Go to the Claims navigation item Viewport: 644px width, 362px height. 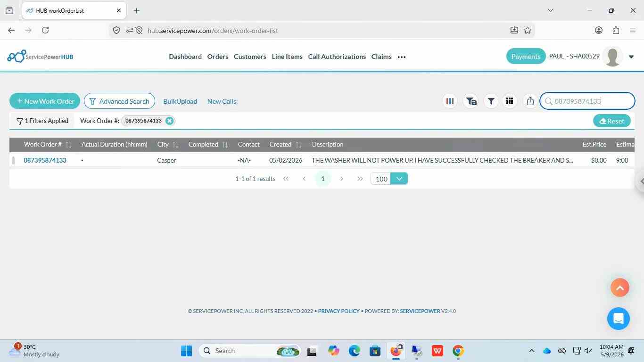381,57
